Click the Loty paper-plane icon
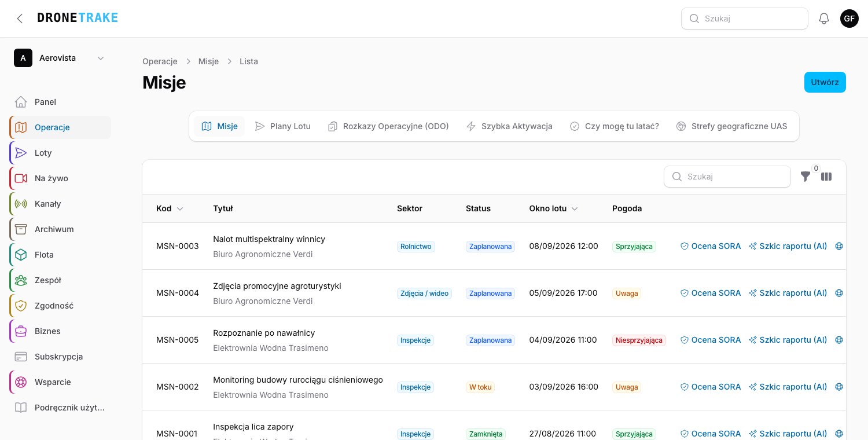The image size is (868, 440). click(x=21, y=153)
